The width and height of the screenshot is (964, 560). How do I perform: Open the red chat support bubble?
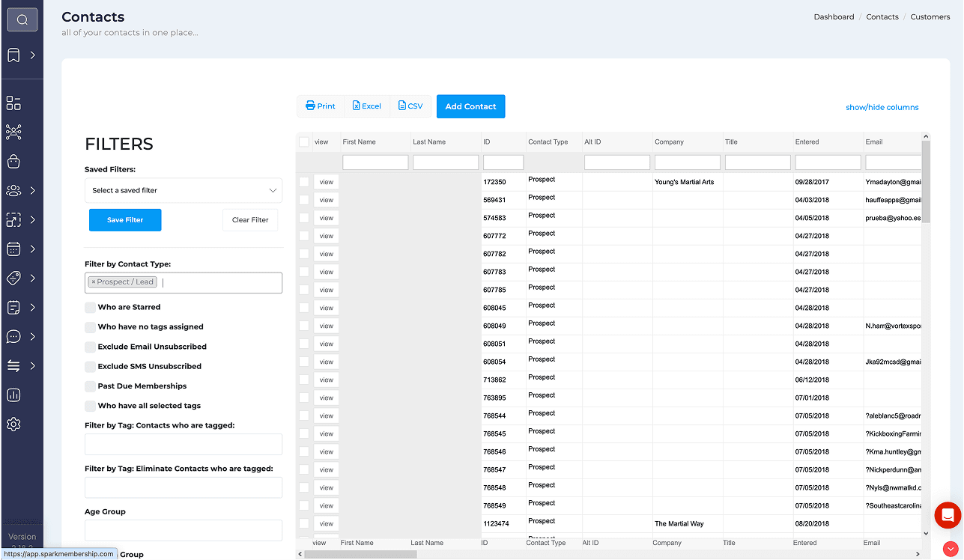948,516
